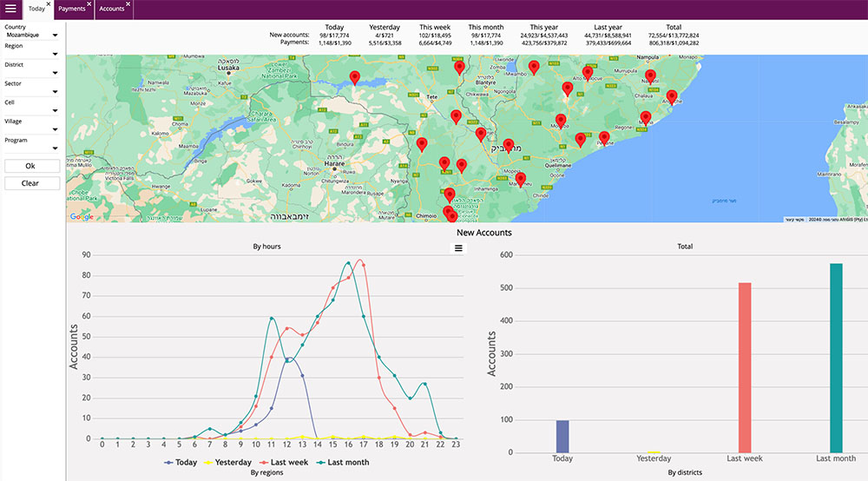Switch to the Accounts tab

tap(111, 9)
